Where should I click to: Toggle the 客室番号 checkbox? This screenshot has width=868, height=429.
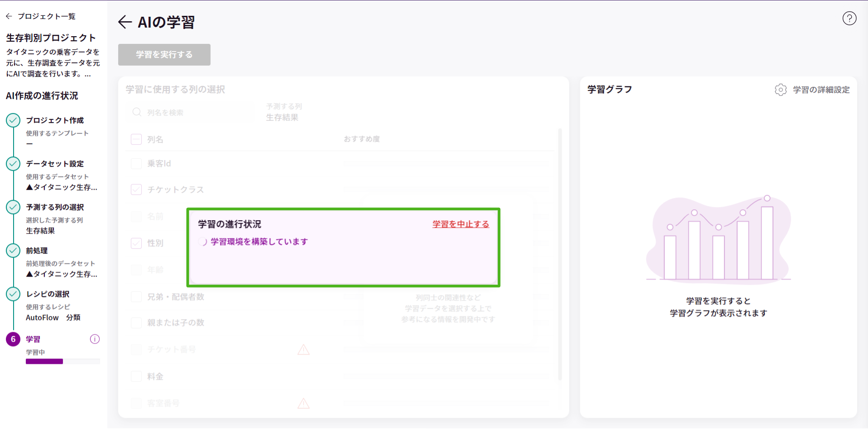point(136,403)
